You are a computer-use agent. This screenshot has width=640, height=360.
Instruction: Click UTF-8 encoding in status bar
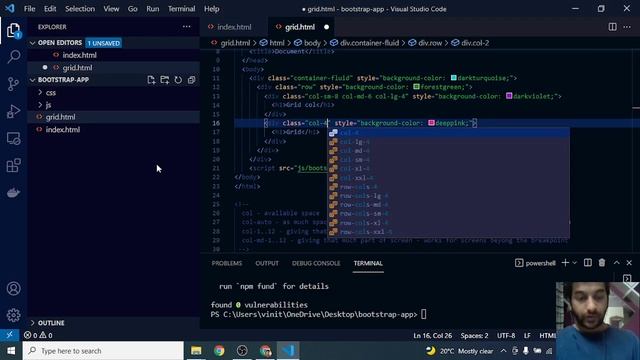pyautogui.click(x=506, y=336)
